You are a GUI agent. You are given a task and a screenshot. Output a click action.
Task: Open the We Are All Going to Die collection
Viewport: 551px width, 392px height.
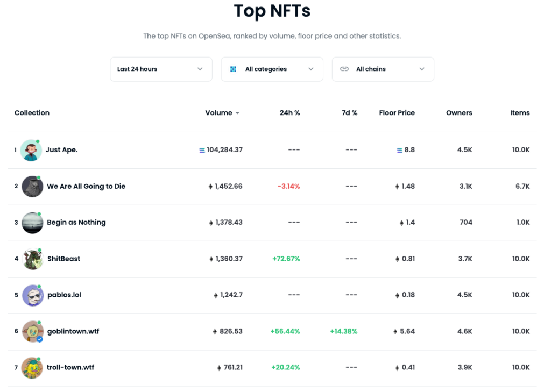(86, 186)
